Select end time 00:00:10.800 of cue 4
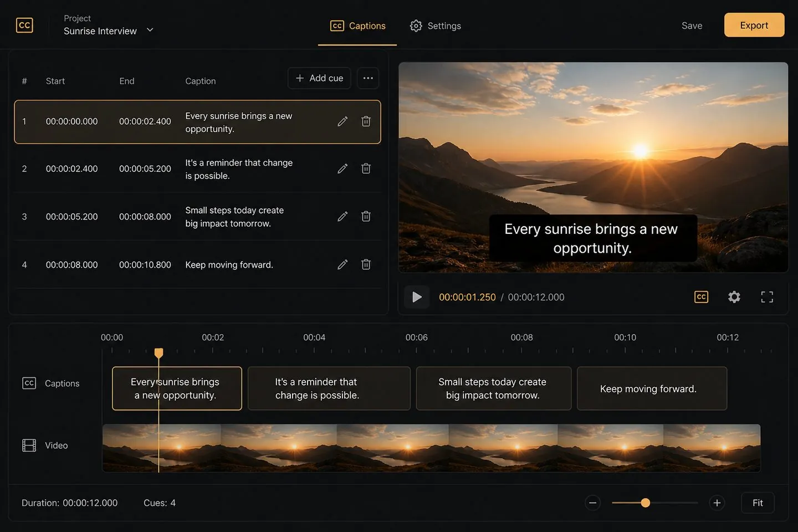This screenshot has width=798, height=532. pyautogui.click(x=145, y=265)
